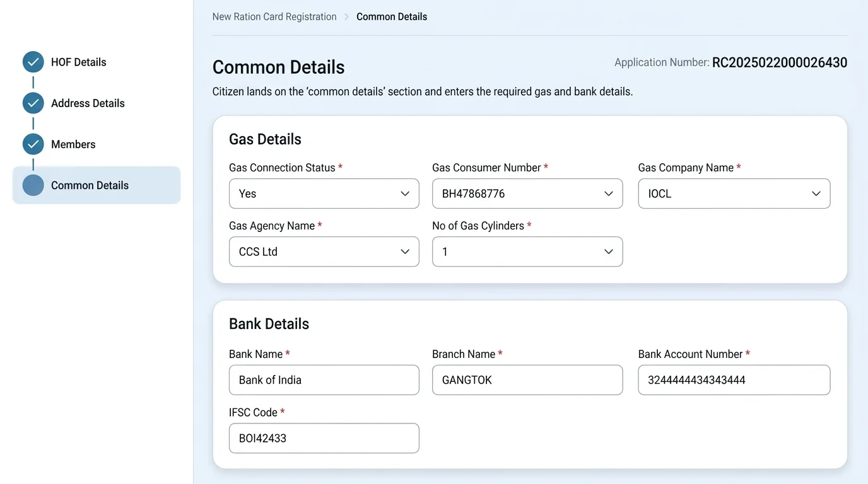Click the Address Details checkmark step icon
The width and height of the screenshot is (868, 484).
33,103
